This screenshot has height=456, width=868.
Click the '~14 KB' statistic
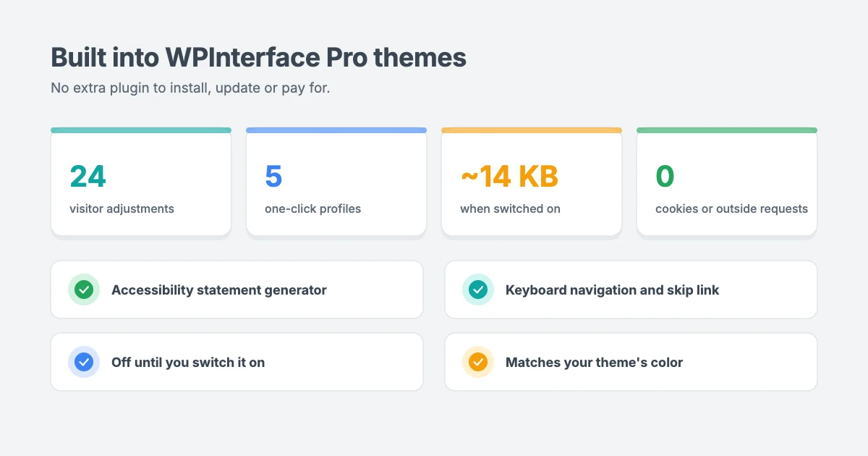(509, 176)
